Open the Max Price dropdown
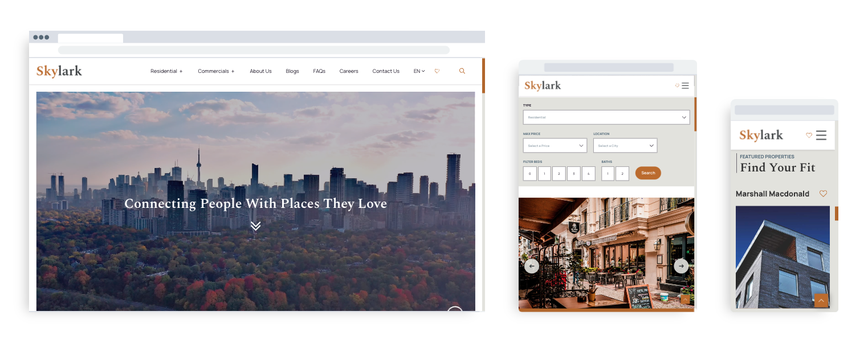The width and height of the screenshot is (868, 348). coord(555,146)
